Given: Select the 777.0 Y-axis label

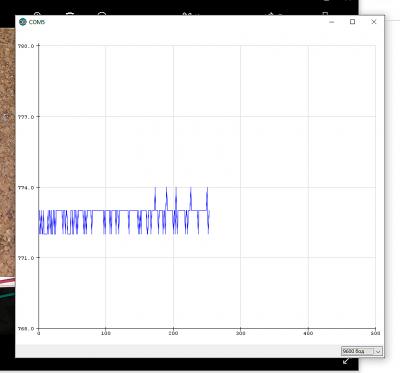Looking at the screenshot, I should (26, 117).
